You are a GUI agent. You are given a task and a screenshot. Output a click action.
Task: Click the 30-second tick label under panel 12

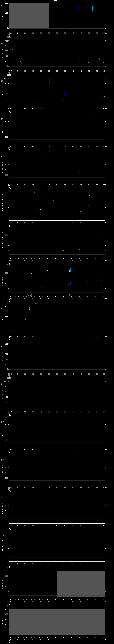[x=57, y=450]
